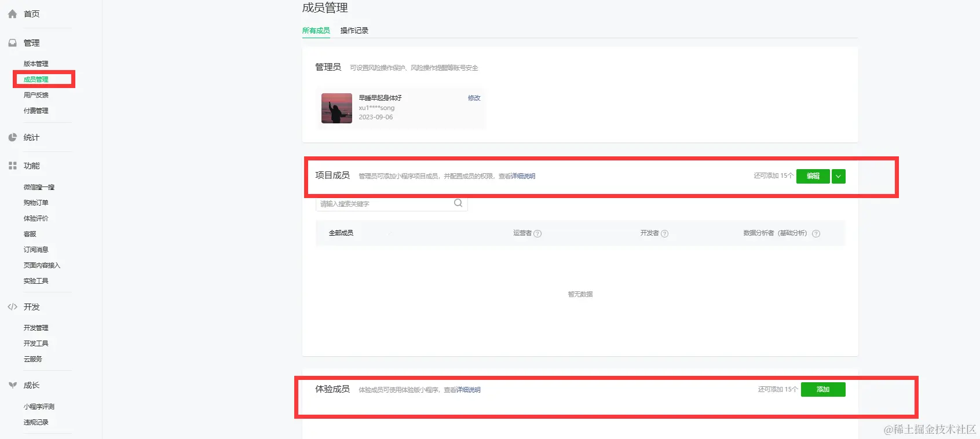Image resolution: width=980 pixels, height=439 pixels.
Task: Open 订阅消息 sidebar item
Action: [x=36, y=250]
